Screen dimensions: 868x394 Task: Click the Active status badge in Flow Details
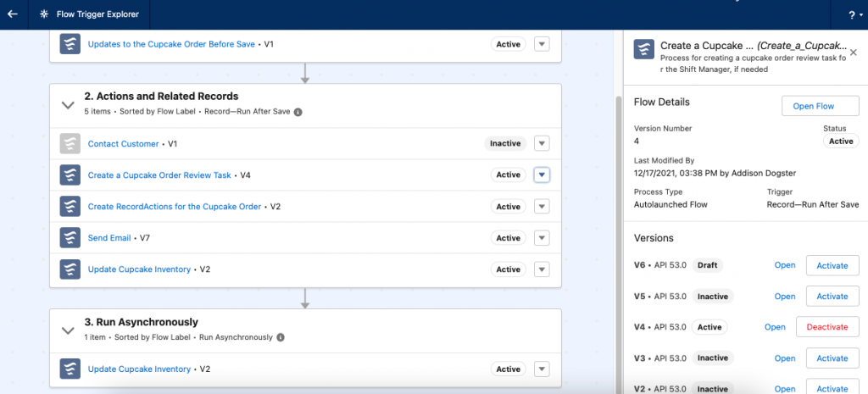[x=841, y=142]
